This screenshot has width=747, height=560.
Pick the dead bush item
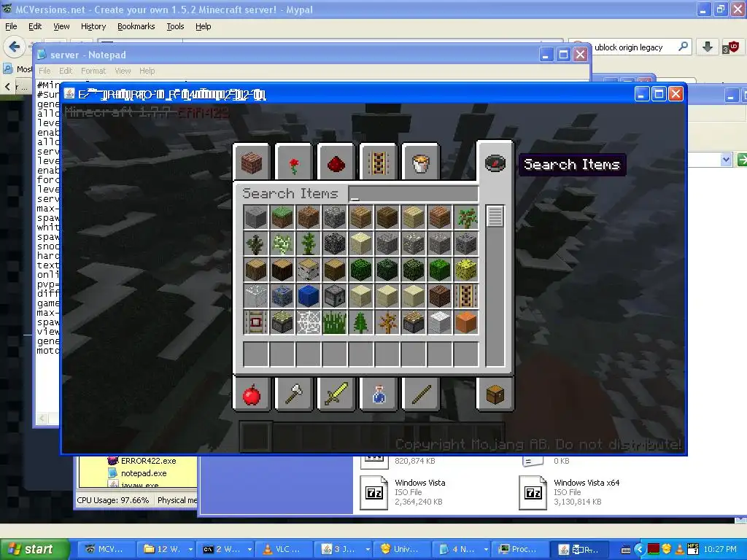click(387, 322)
